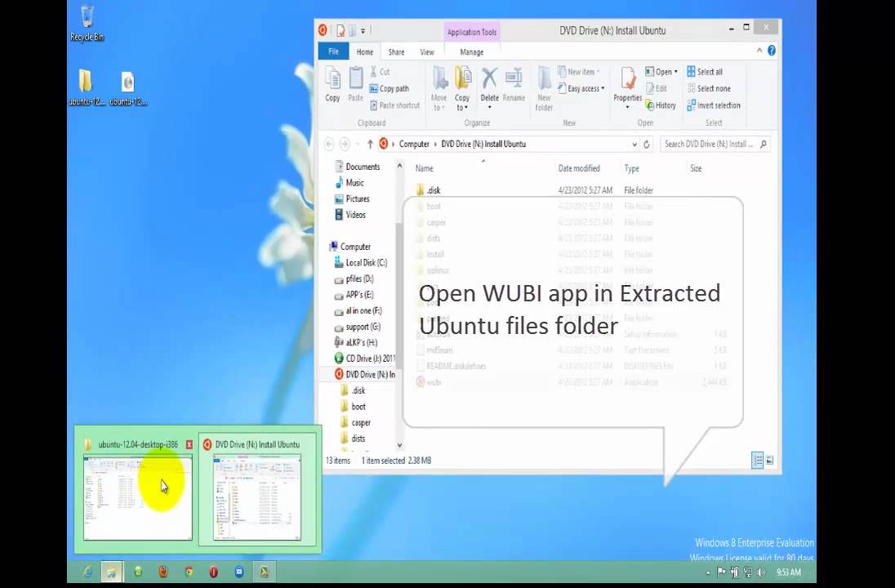Expand the address bar history dropdown
Viewport: 895px width, 588px height.
pyautogui.click(x=635, y=145)
